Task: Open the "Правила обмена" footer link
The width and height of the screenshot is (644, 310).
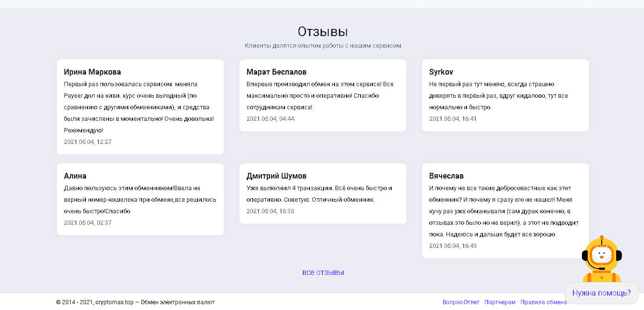Action: click(x=543, y=302)
